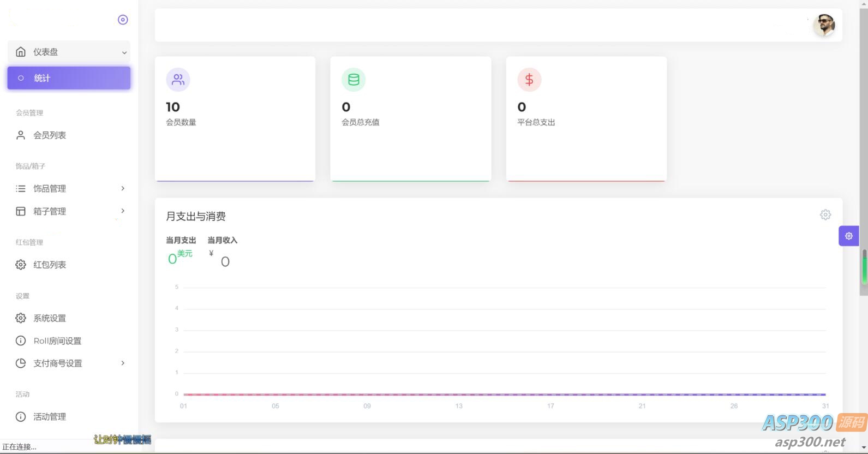
Task: Click the 会员数量 users icon
Action: (x=178, y=80)
